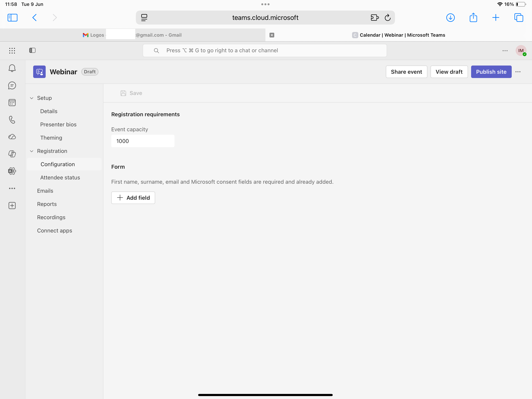Screen dimensions: 532x399
Task: Click the teams.cloud.microsoft address bar
Action: coord(265,18)
